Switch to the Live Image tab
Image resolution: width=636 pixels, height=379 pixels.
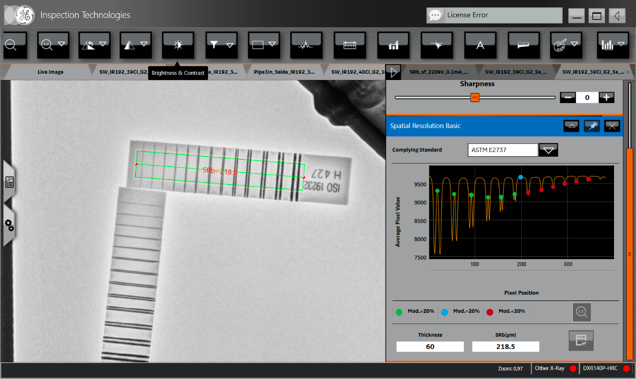point(50,72)
